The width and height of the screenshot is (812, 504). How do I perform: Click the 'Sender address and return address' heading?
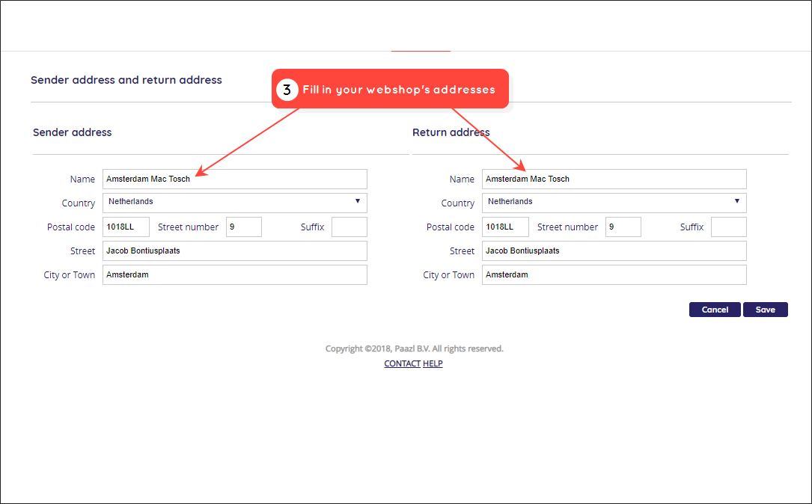(126, 80)
